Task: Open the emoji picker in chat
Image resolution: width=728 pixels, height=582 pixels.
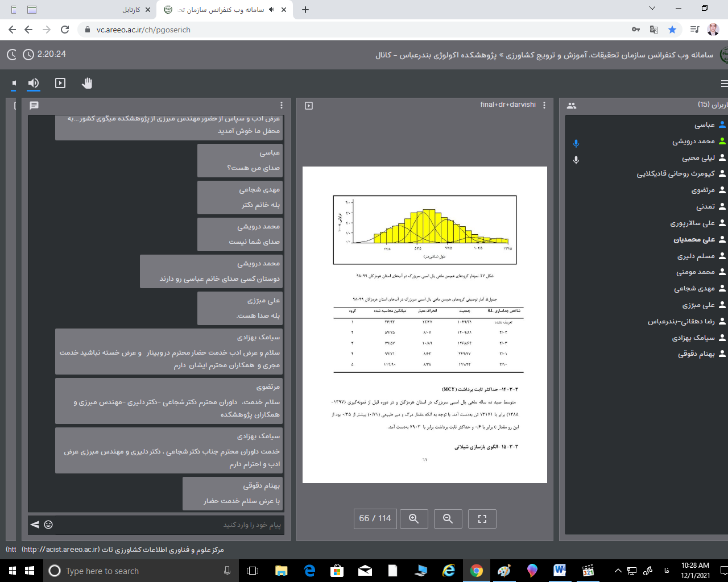Action: point(48,525)
